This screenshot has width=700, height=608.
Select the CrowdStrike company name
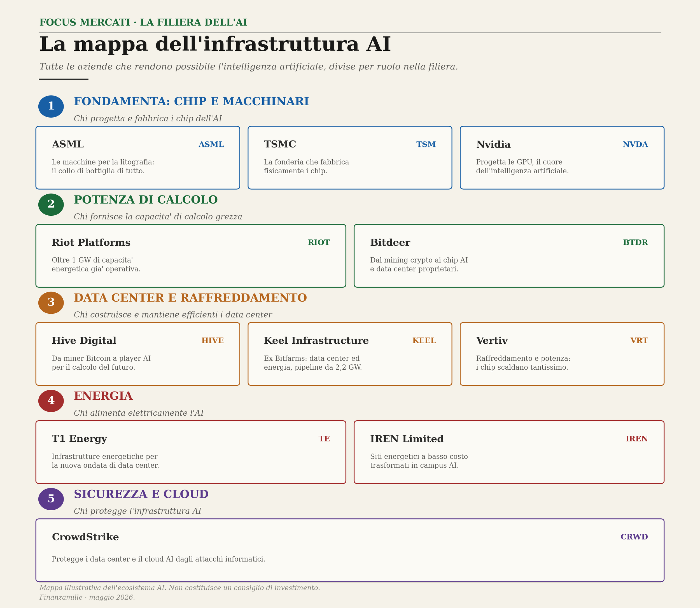click(x=85, y=537)
